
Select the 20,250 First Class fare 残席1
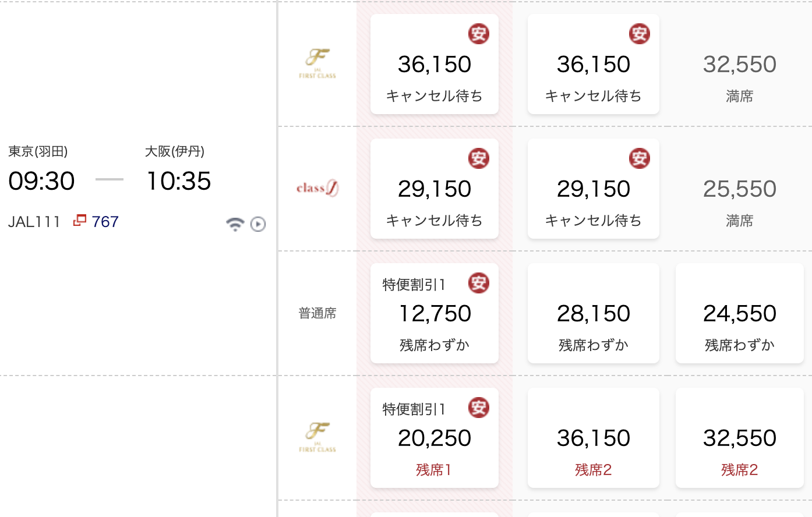tap(435, 438)
